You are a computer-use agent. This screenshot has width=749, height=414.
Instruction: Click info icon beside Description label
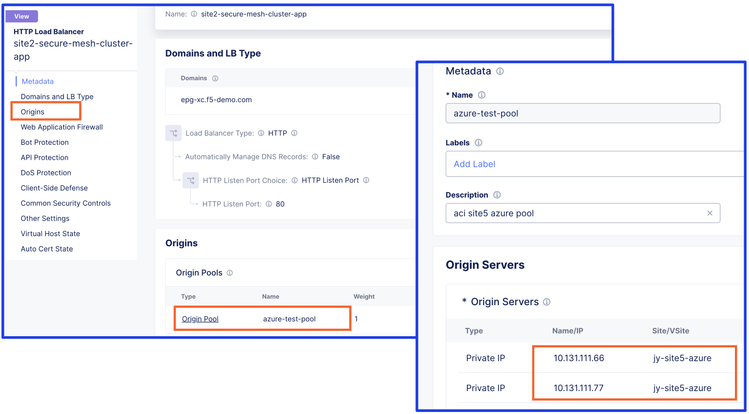click(x=497, y=195)
